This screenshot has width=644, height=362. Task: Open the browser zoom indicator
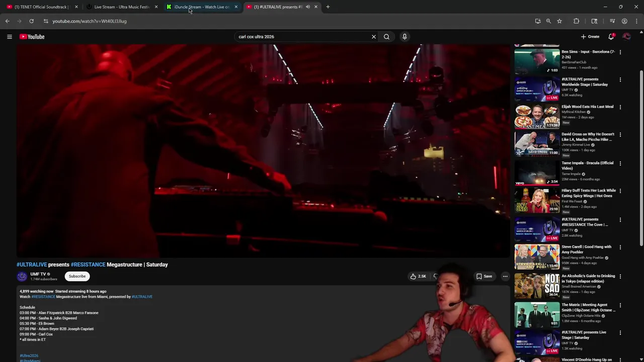pyautogui.click(x=548, y=21)
